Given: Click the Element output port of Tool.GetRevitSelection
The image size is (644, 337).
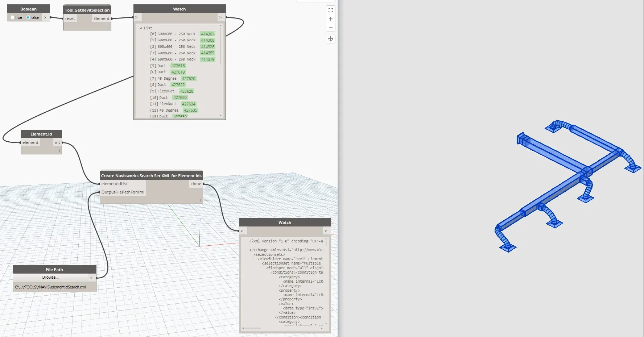Looking at the screenshot, I should 101,18.
